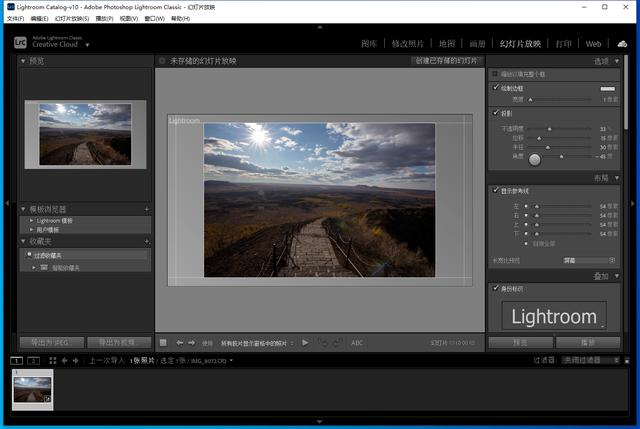Add new collection with plus icon
The image size is (640, 429).
[147, 242]
